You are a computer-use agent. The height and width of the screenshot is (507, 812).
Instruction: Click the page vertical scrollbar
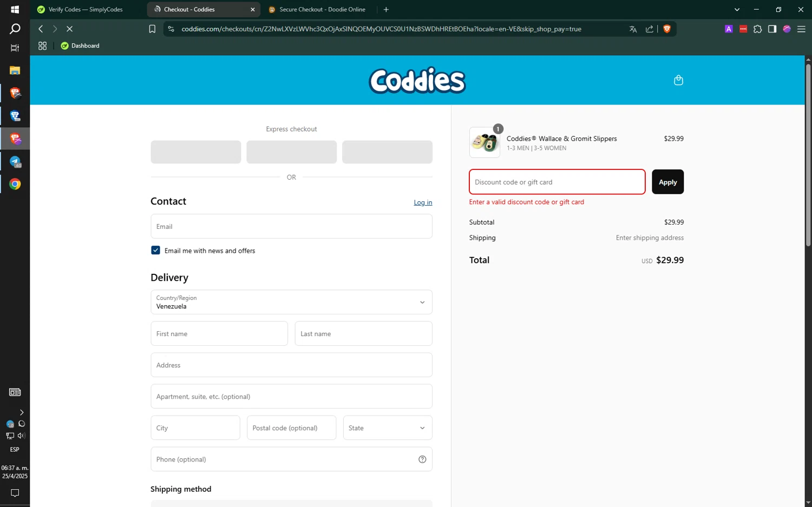[808, 155]
